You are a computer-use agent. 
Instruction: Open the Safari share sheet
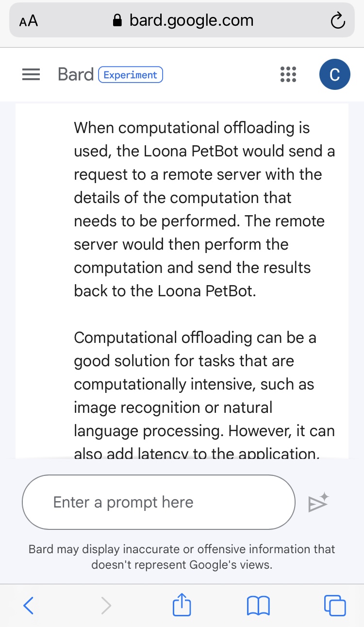point(182,605)
